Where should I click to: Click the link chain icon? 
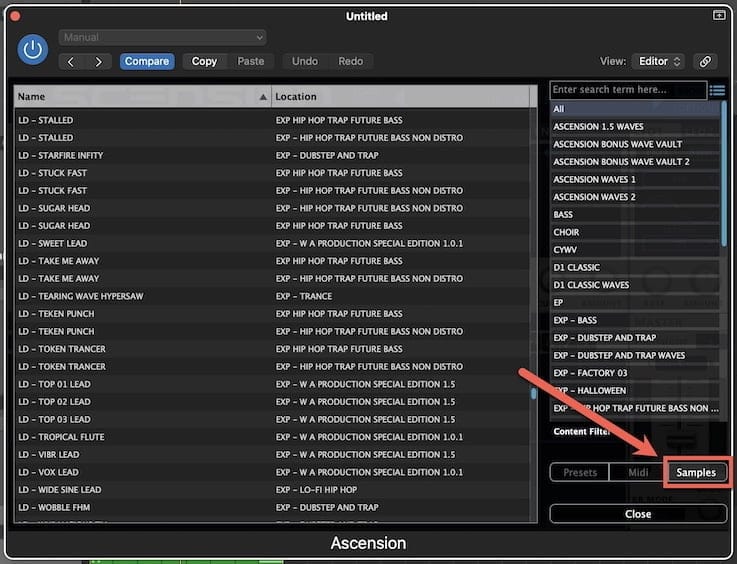tap(706, 61)
